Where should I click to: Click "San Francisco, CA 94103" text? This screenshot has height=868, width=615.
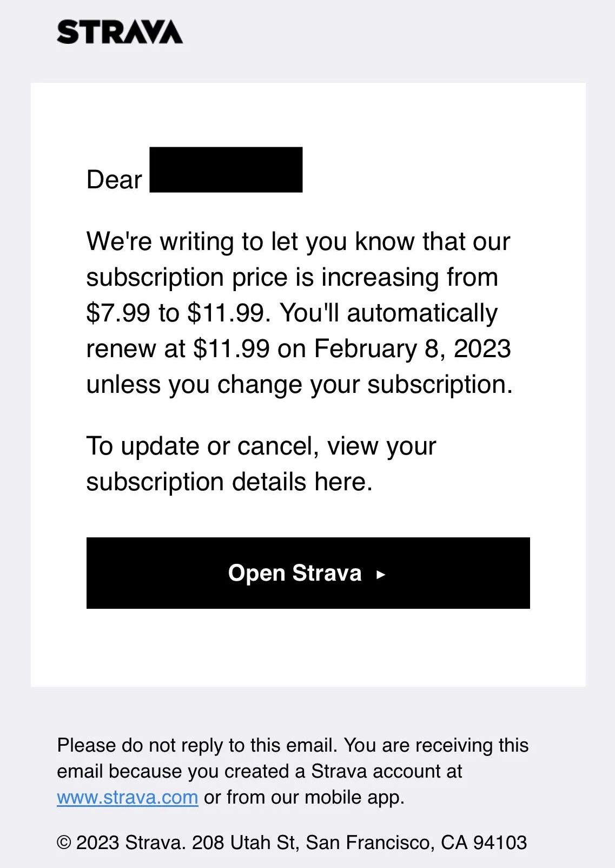(x=416, y=843)
